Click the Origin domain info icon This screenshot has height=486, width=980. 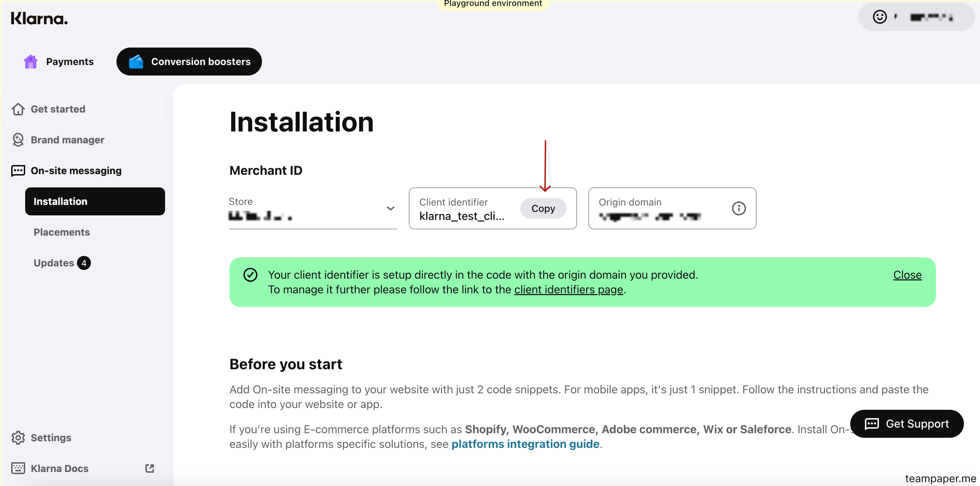click(739, 208)
